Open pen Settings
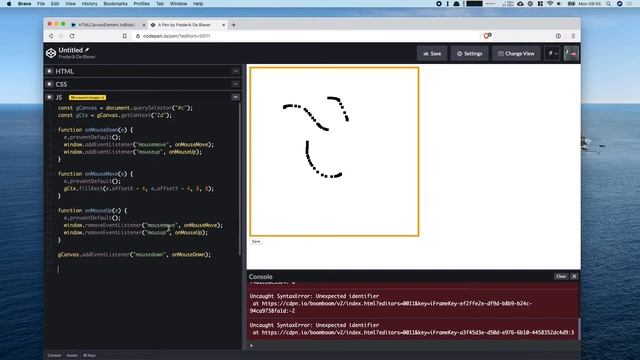Screen dimensions: 640x360 (469, 53)
